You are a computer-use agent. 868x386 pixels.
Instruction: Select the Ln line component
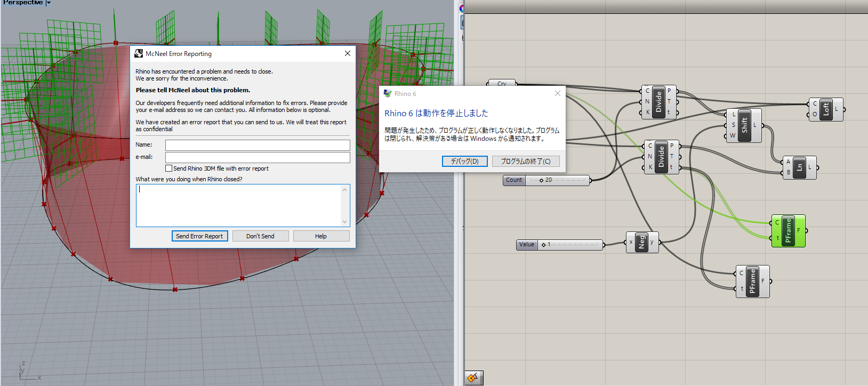pos(799,167)
